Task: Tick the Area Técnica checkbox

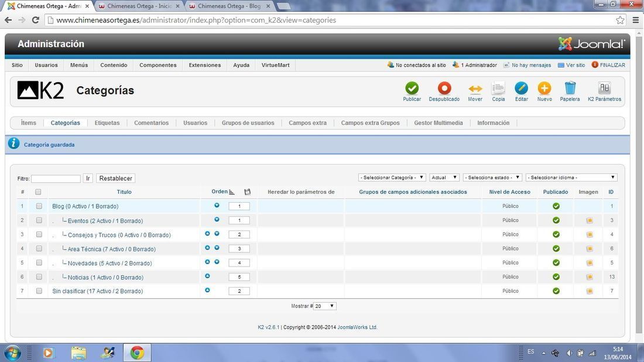Action: (x=39, y=248)
